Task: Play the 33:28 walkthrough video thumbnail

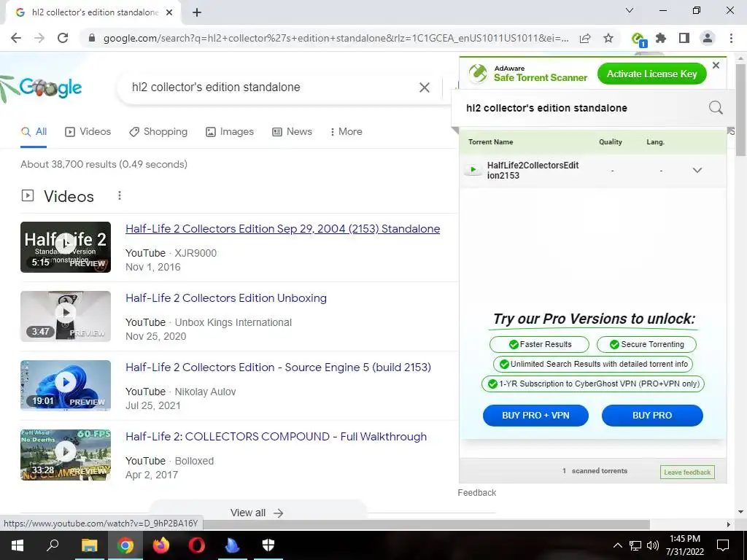Action: tap(66, 455)
